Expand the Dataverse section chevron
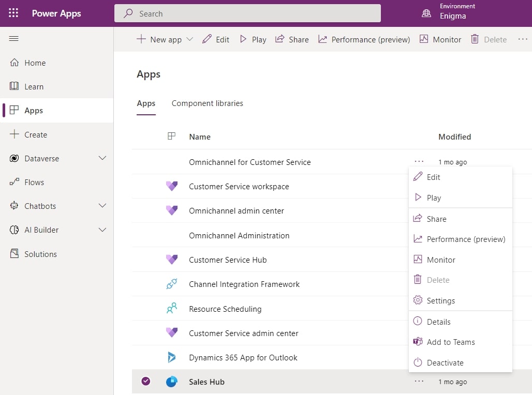Image resolution: width=532 pixels, height=395 pixels. point(101,158)
